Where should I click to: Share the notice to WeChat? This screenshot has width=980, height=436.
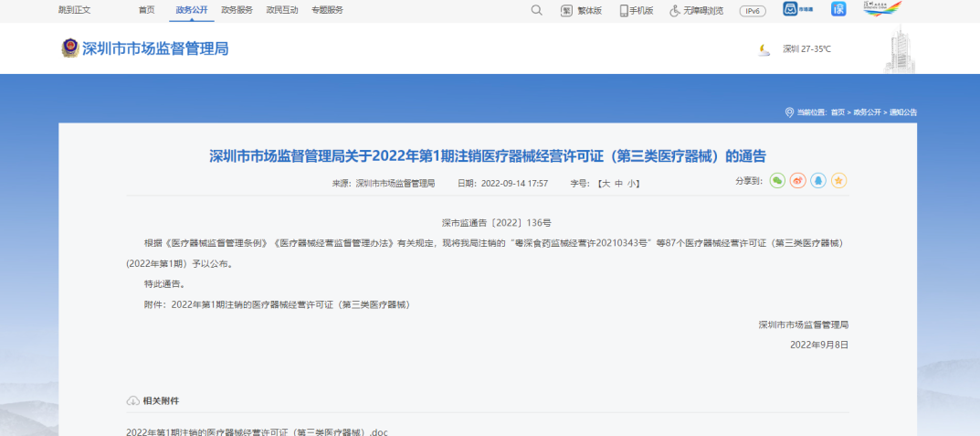click(777, 181)
